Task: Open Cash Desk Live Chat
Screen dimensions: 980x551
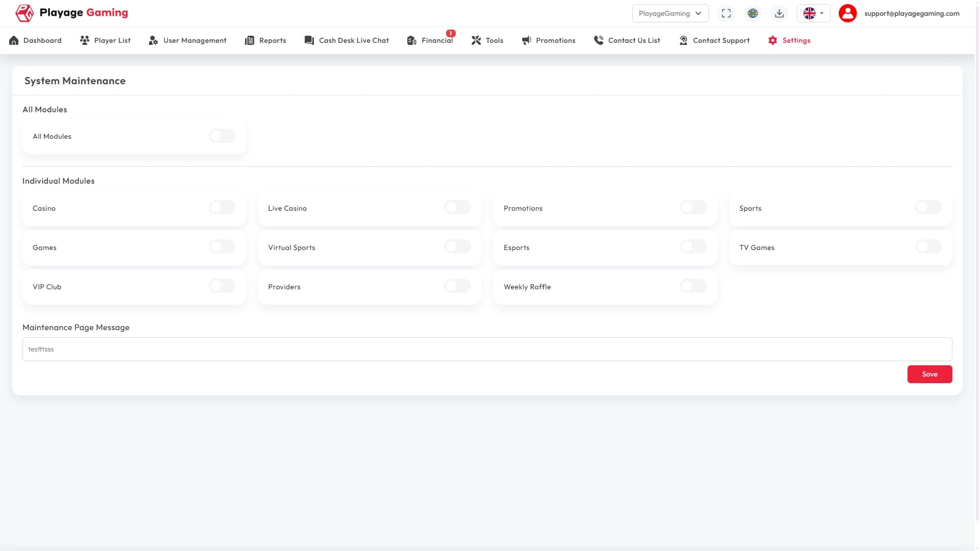Action: pos(347,40)
